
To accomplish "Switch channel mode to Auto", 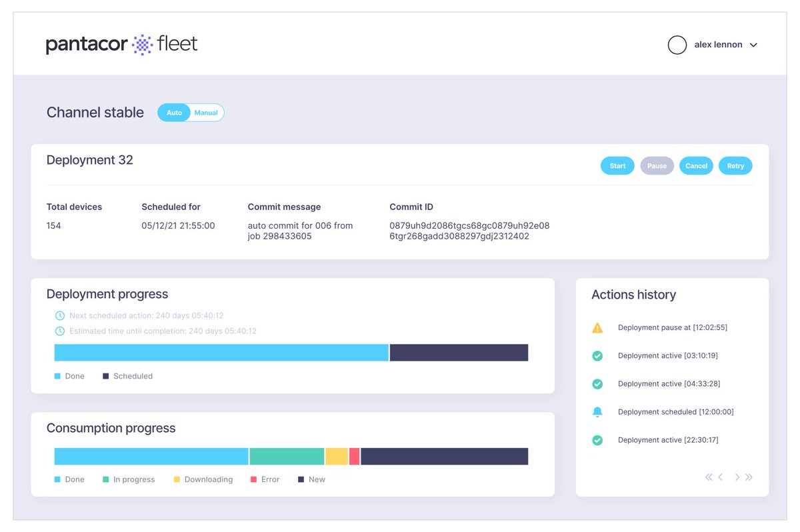I will [x=174, y=113].
